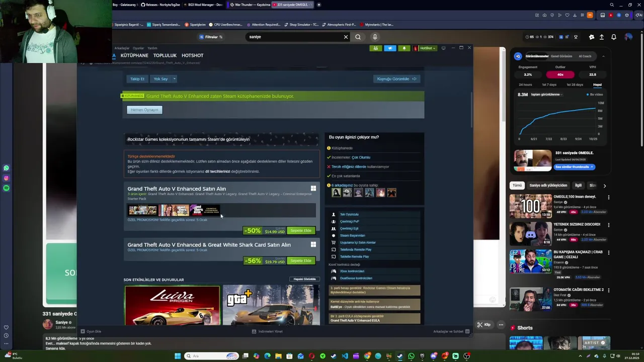
Task: Open YouTube notifications bell
Action: 614,37
